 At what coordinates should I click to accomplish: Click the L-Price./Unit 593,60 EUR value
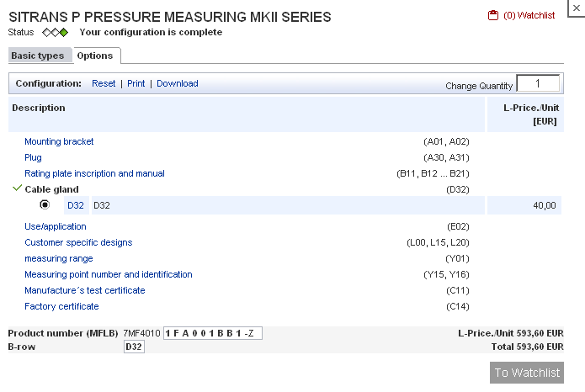pos(511,333)
